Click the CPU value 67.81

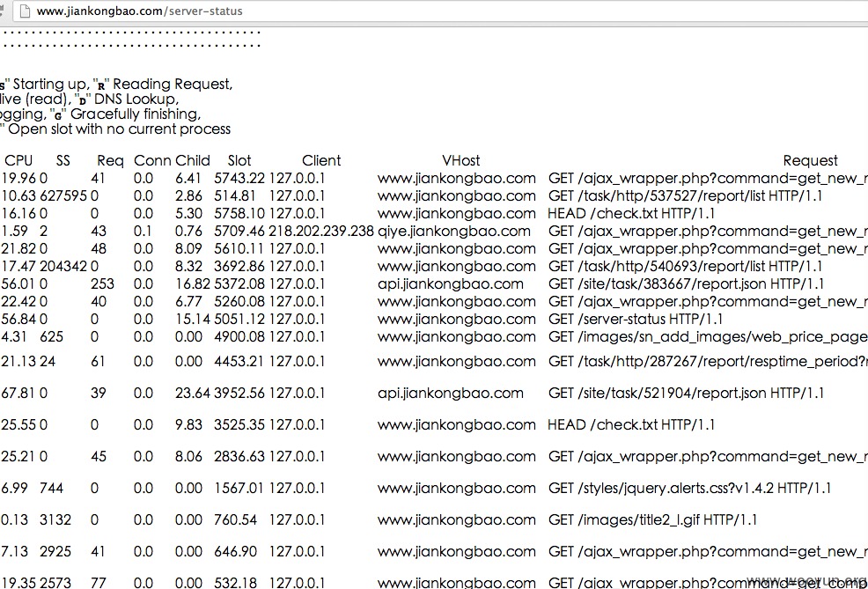(x=18, y=393)
